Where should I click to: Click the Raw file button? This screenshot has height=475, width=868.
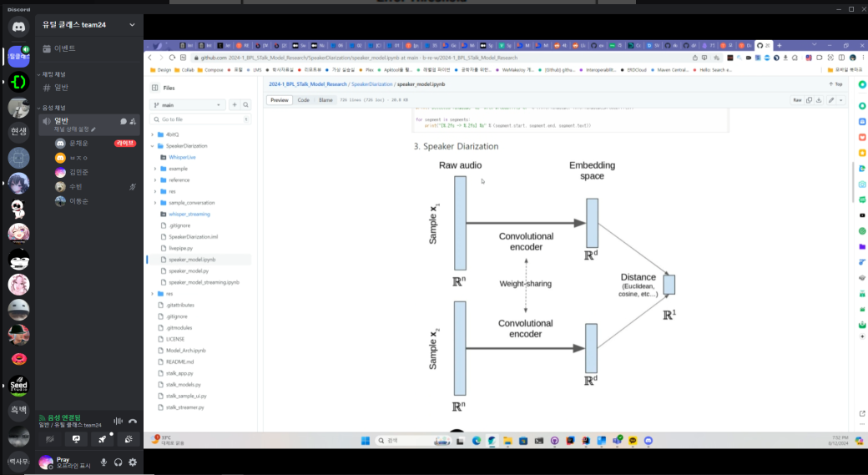click(797, 100)
